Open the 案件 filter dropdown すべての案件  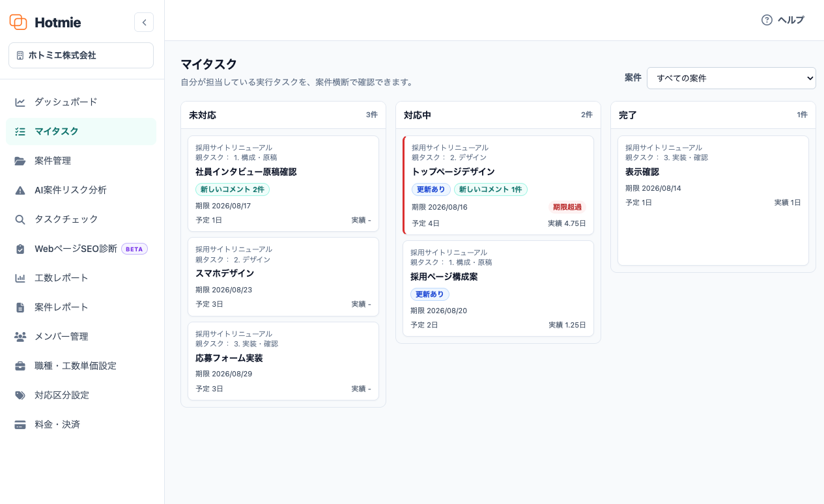pyautogui.click(x=731, y=78)
